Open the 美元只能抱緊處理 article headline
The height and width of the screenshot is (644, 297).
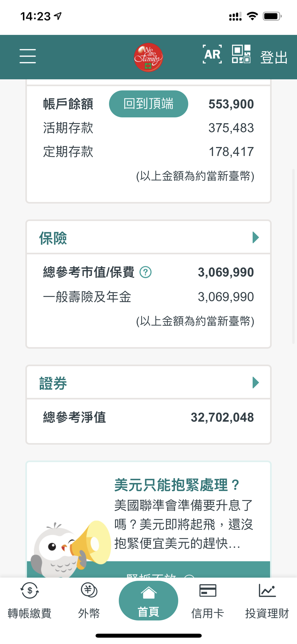[177, 485]
